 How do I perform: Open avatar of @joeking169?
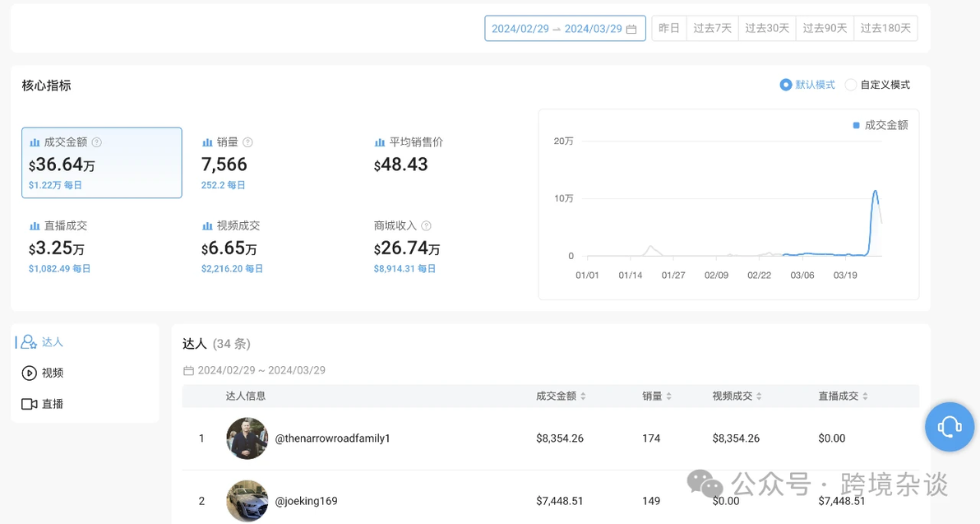click(x=247, y=501)
